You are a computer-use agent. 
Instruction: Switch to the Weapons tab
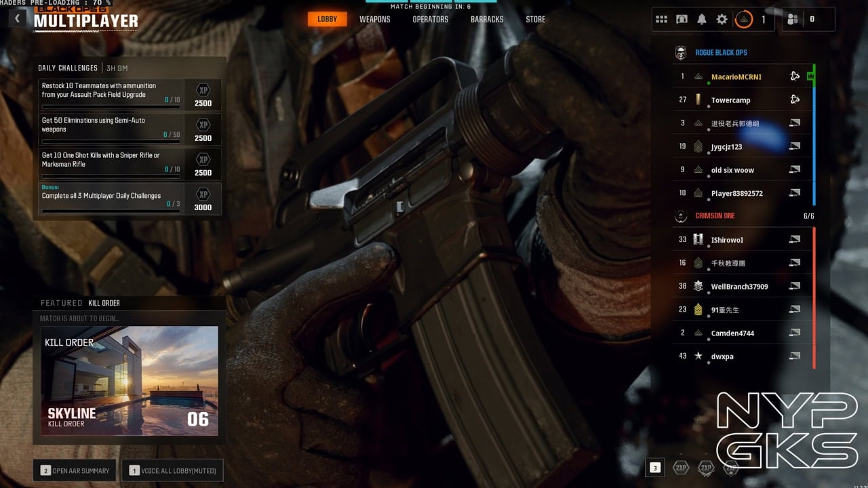pos(374,19)
